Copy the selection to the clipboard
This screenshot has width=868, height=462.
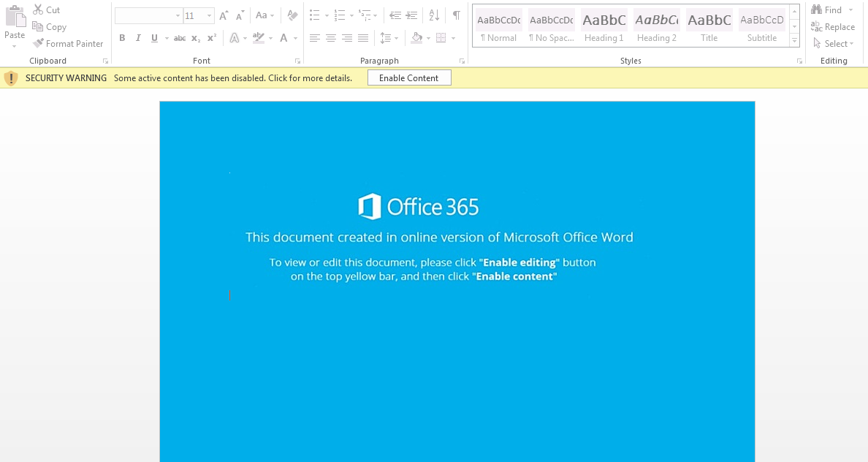tap(49, 26)
